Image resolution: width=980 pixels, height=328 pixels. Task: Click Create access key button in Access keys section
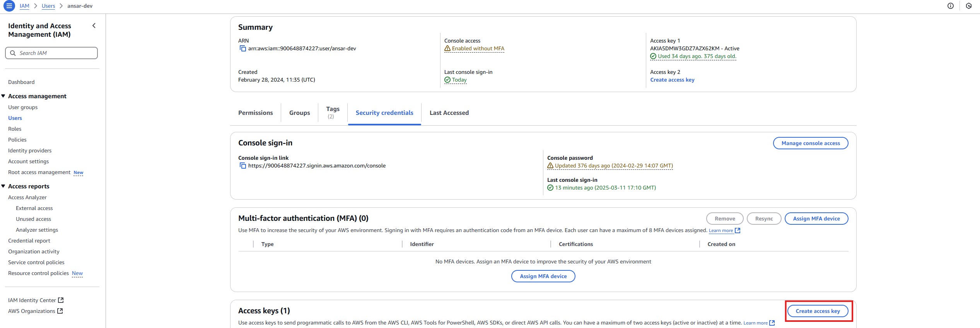818,311
